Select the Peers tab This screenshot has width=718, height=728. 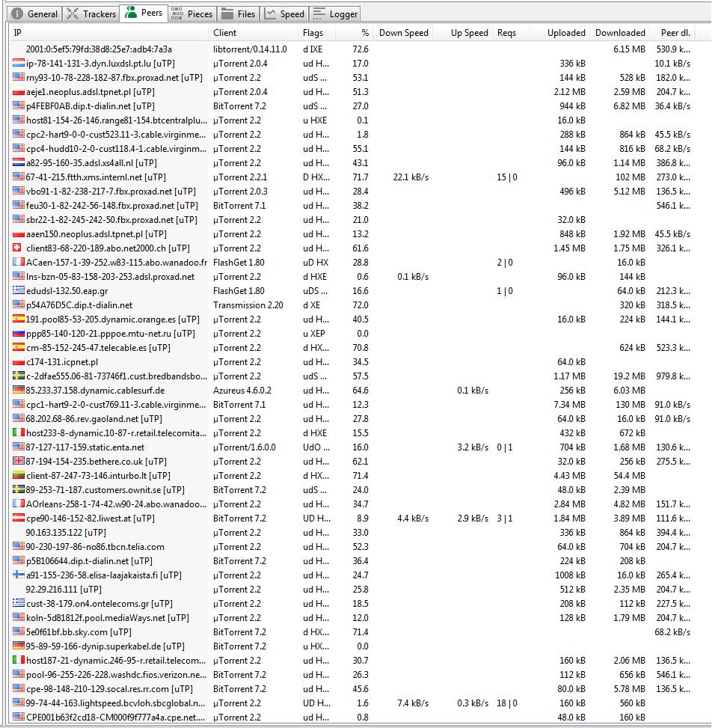[x=144, y=13]
